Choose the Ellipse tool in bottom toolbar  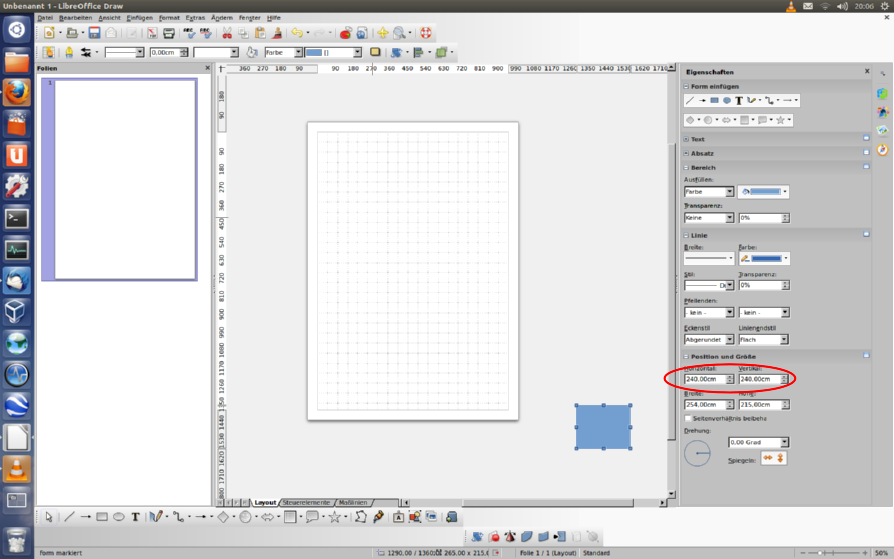point(118,517)
